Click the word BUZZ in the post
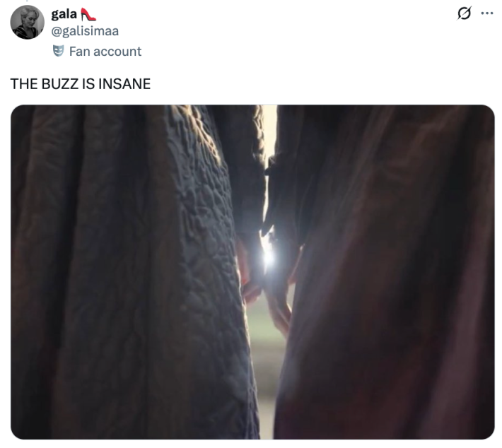 (x=60, y=84)
